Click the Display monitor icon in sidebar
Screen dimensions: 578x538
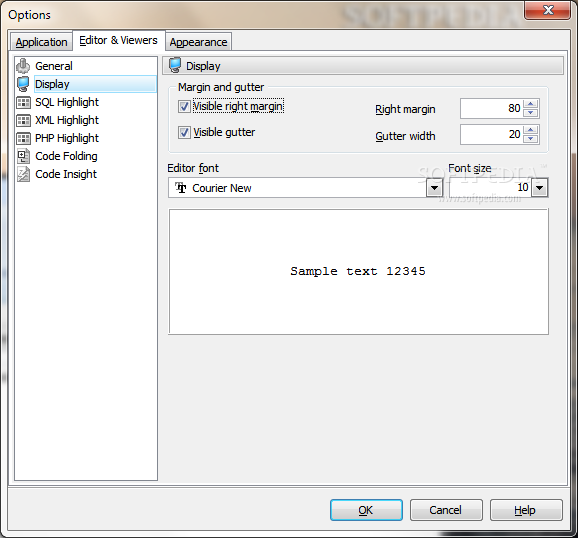[x=23, y=84]
